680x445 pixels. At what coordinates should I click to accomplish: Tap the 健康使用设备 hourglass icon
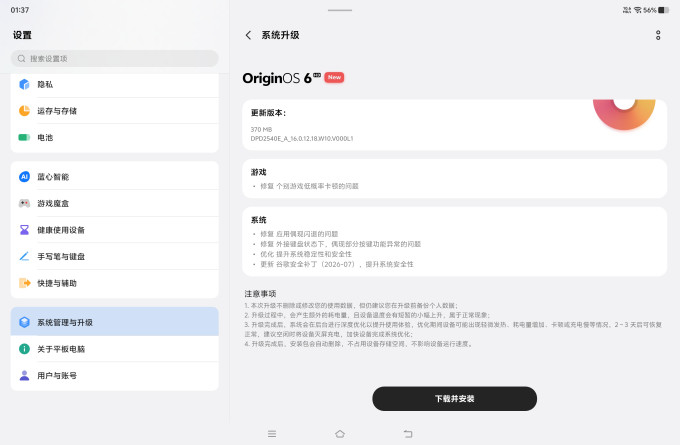(x=24, y=230)
